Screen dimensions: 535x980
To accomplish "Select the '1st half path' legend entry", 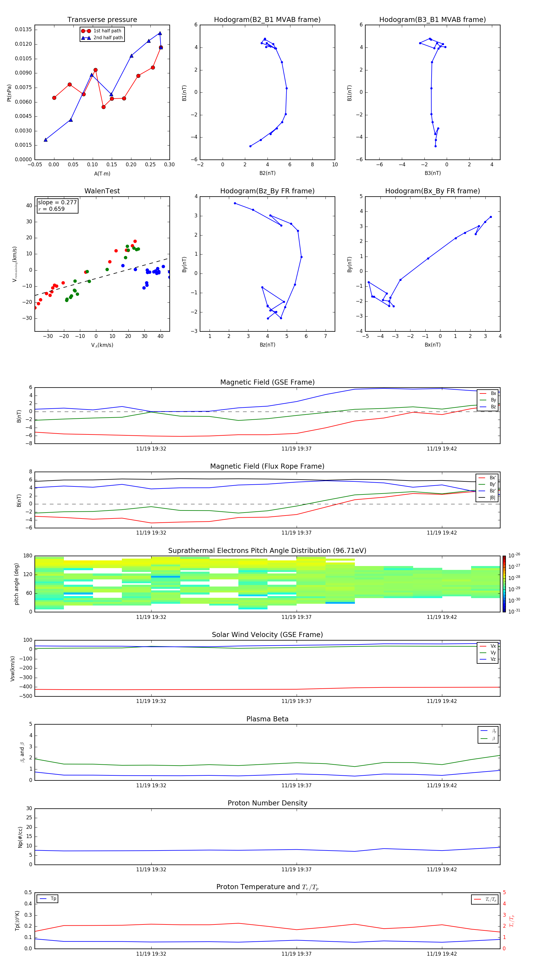I will (x=102, y=31).
